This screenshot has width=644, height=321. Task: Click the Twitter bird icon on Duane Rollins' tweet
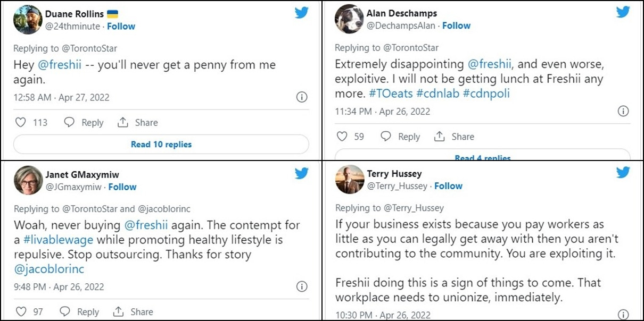(302, 13)
